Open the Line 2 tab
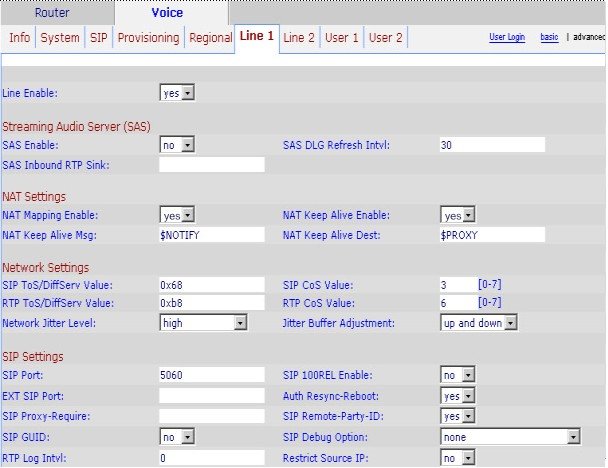The width and height of the screenshot is (608, 468). pyautogui.click(x=299, y=38)
